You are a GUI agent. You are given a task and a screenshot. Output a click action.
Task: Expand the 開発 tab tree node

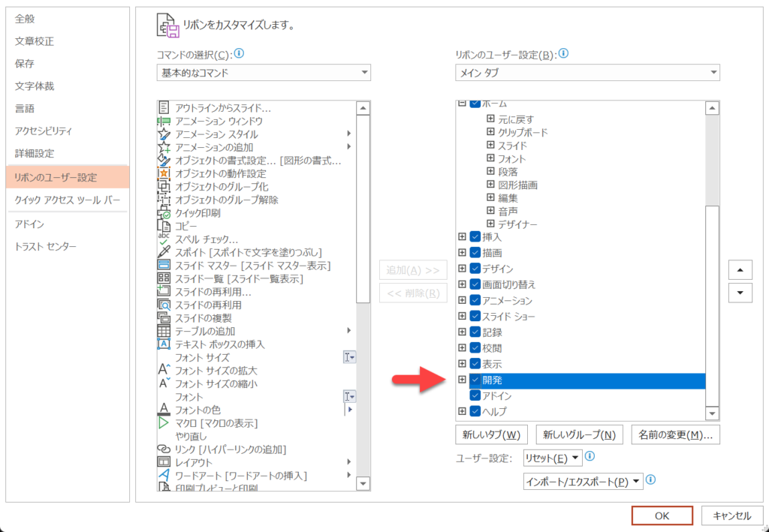click(x=462, y=380)
